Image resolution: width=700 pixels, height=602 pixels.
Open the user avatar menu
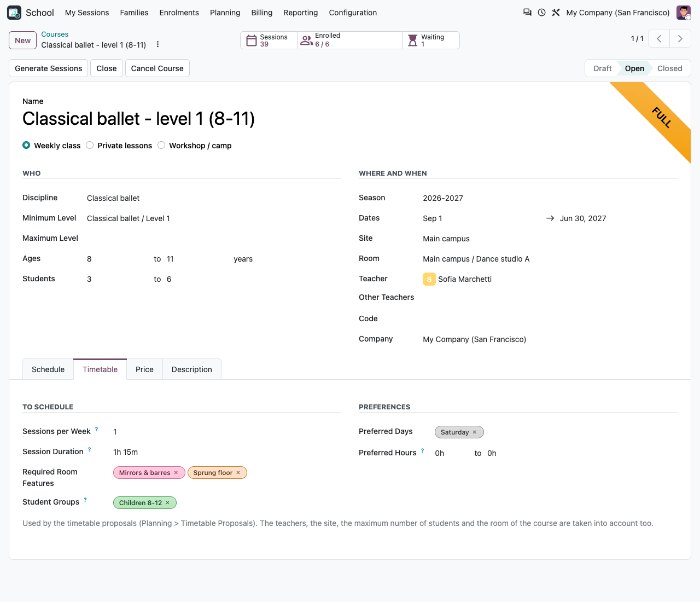click(x=684, y=13)
